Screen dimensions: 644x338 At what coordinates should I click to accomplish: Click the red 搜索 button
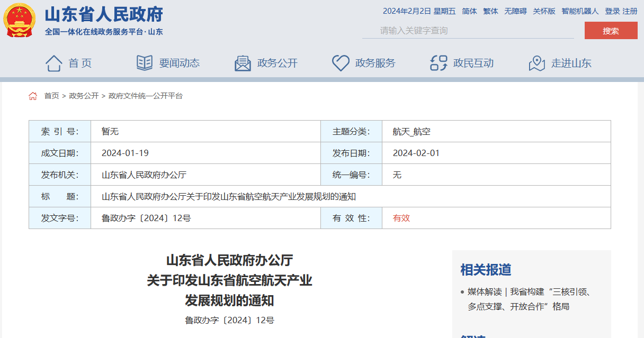point(611,31)
